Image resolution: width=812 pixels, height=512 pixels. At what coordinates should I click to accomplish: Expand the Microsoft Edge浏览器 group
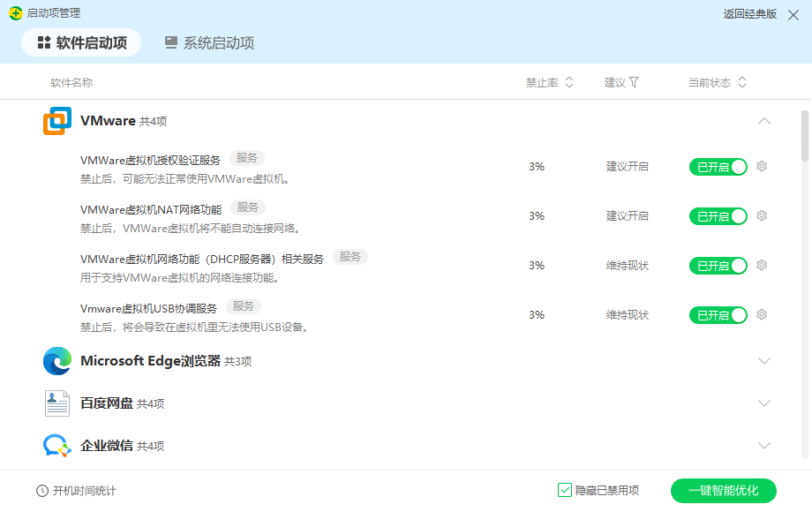point(764,360)
